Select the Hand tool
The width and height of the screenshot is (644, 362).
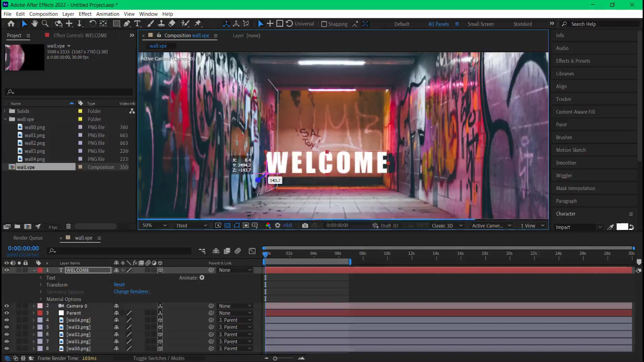point(35,23)
